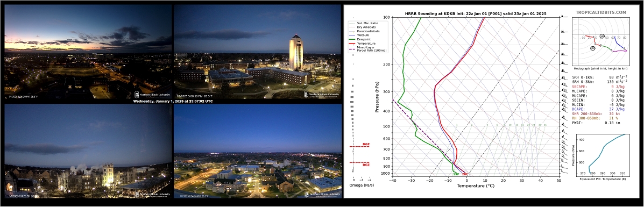The height and width of the screenshot is (207, 644).
Task: Click the Temperature (°C) axis label
Action: point(475,186)
